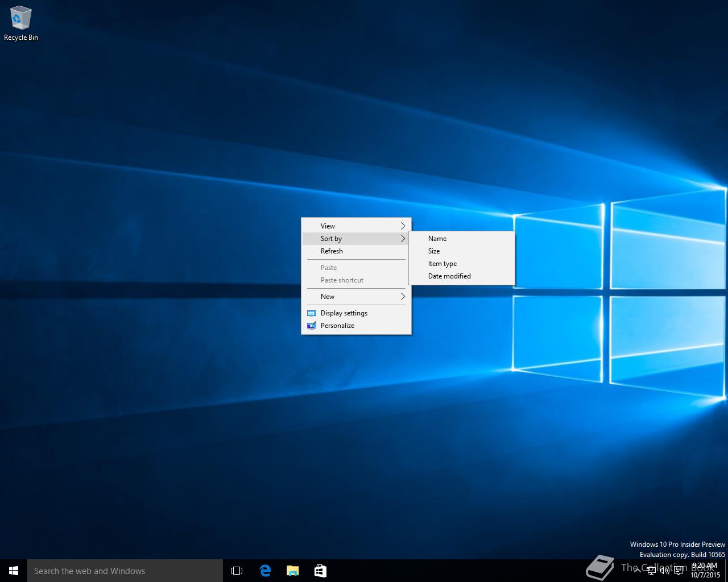The image size is (728, 582).
Task: Launch Microsoft Edge from the taskbar
Action: [x=265, y=571]
